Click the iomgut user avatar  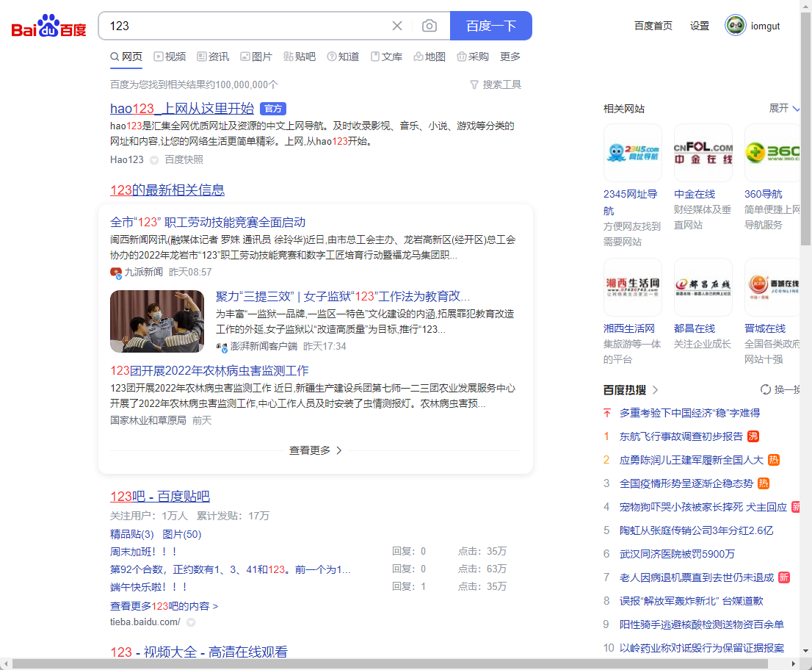click(735, 26)
